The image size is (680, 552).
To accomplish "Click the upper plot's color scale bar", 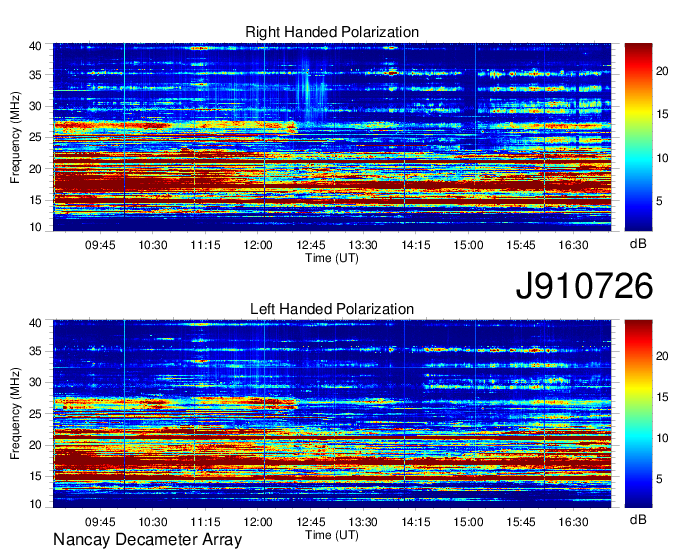I will [638, 137].
